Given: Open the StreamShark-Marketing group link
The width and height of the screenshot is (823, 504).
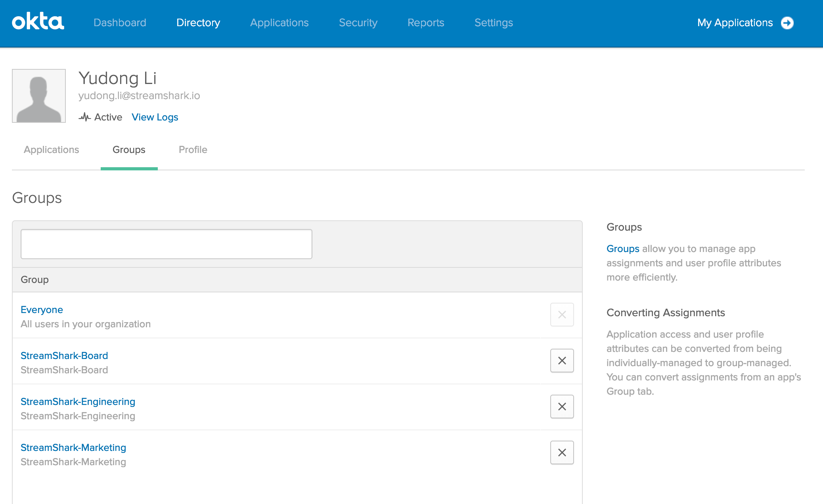Looking at the screenshot, I should pyautogui.click(x=73, y=447).
